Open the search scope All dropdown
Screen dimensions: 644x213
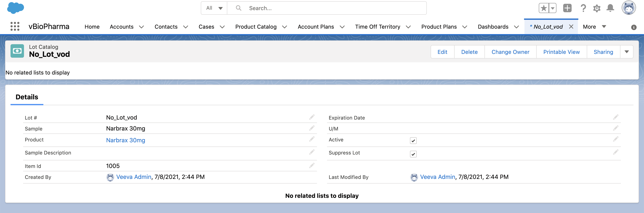pos(214,8)
